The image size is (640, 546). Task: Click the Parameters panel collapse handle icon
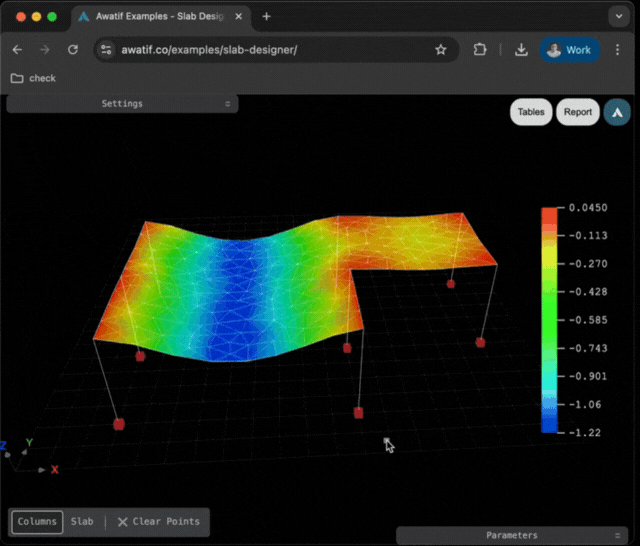point(617,535)
